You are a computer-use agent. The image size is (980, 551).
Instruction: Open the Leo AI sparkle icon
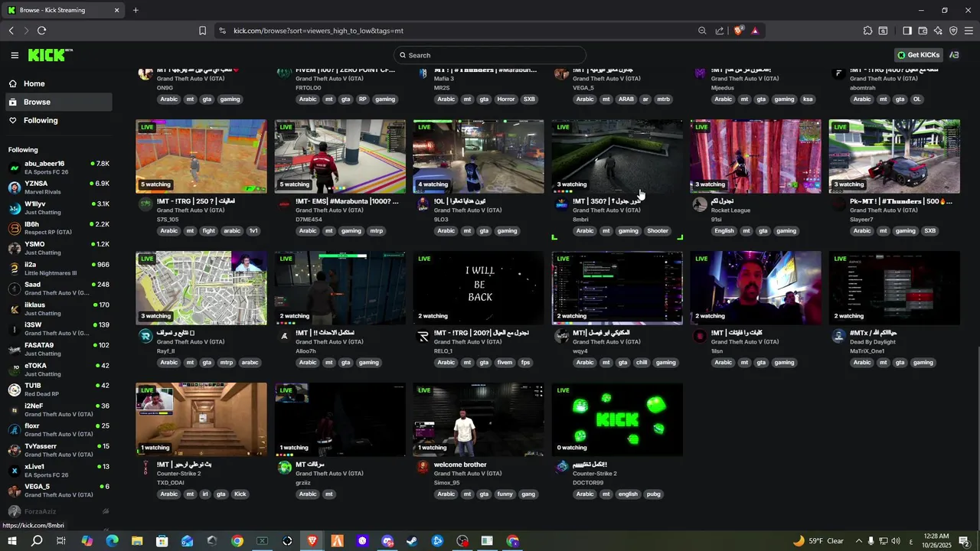938,31
